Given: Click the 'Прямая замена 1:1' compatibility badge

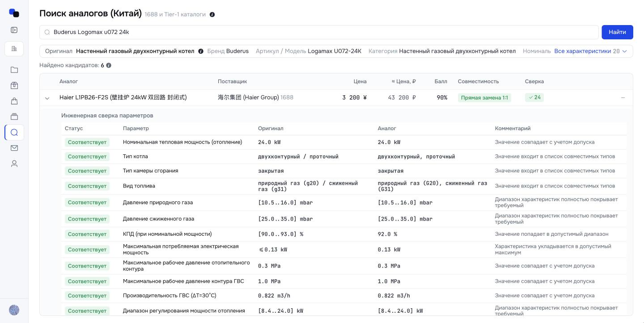Looking at the screenshot, I should pos(484,98).
